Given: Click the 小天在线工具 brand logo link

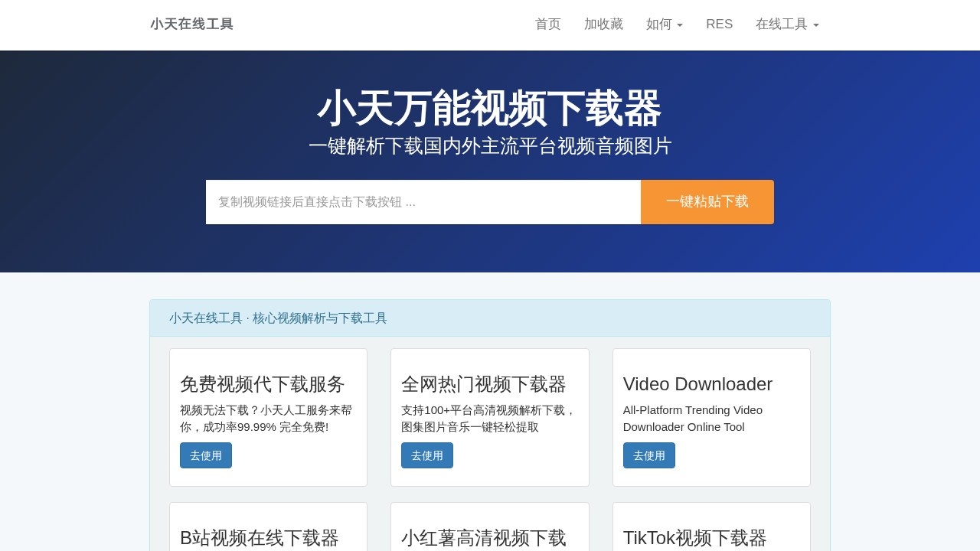Looking at the screenshot, I should [x=191, y=24].
